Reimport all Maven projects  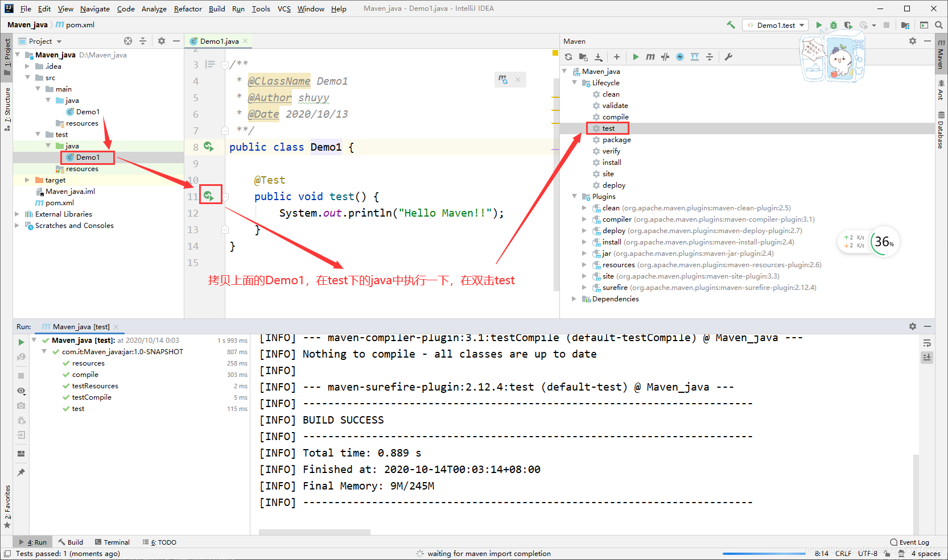coord(568,57)
